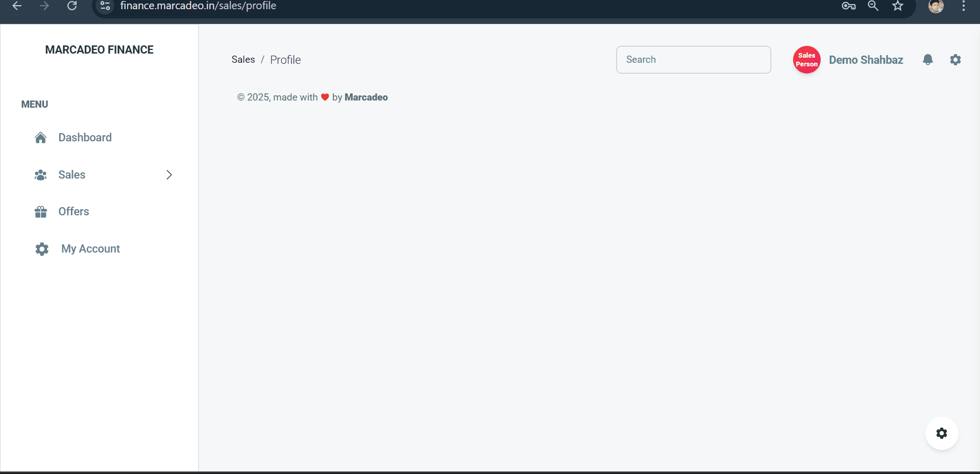
Task: Open notifications via the bell icon
Action: pyautogui.click(x=928, y=60)
